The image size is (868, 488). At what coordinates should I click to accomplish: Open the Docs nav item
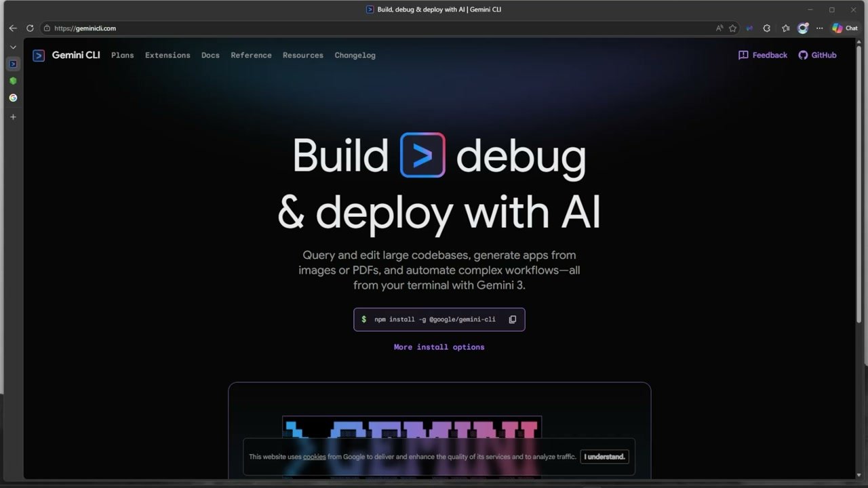(210, 56)
